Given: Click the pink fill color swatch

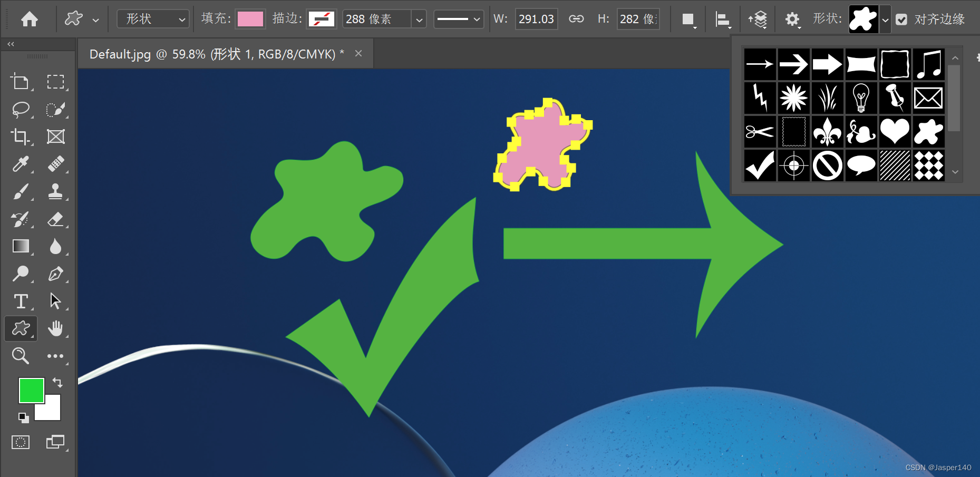Looking at the screenshot, I should [250, 20].
